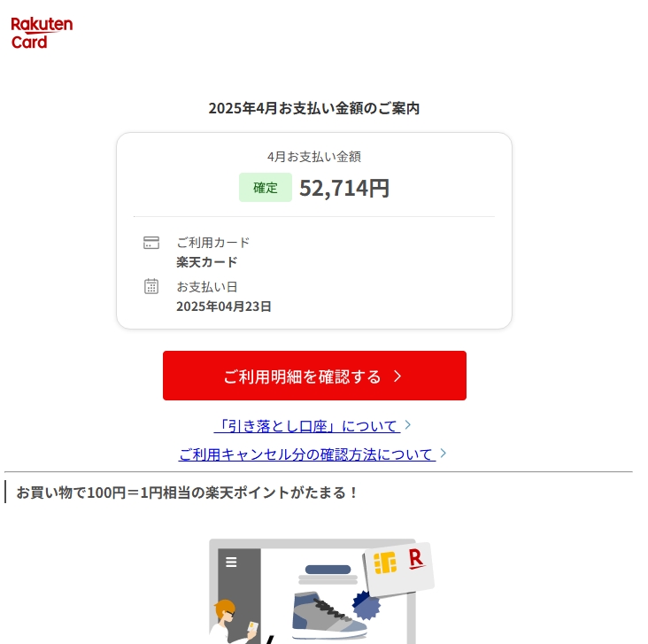
Task: Click the hamburger menu icon in the illustration
Action: [x=231, y=563]
